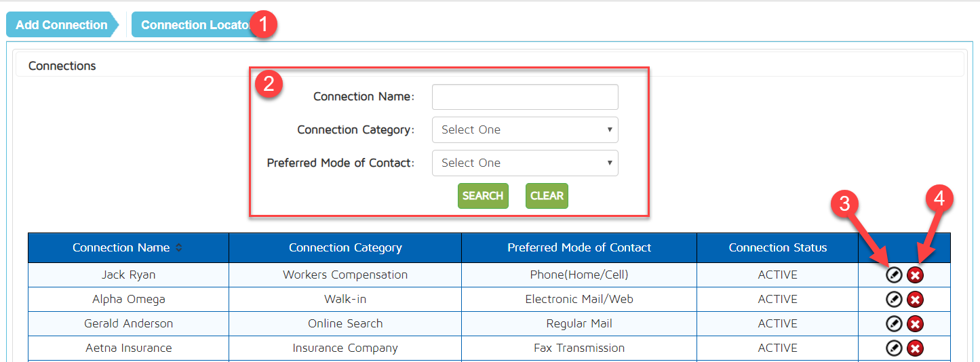Focus the Connection Name text field

coord(524,97)
